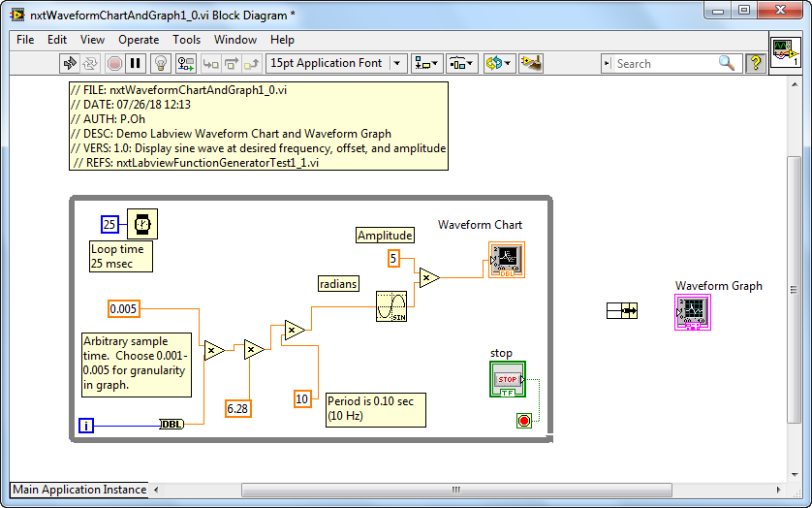Screen dimensions: 812x508
Task: Click the horizontal scrollbar thumb
Action: coord(456,490)
